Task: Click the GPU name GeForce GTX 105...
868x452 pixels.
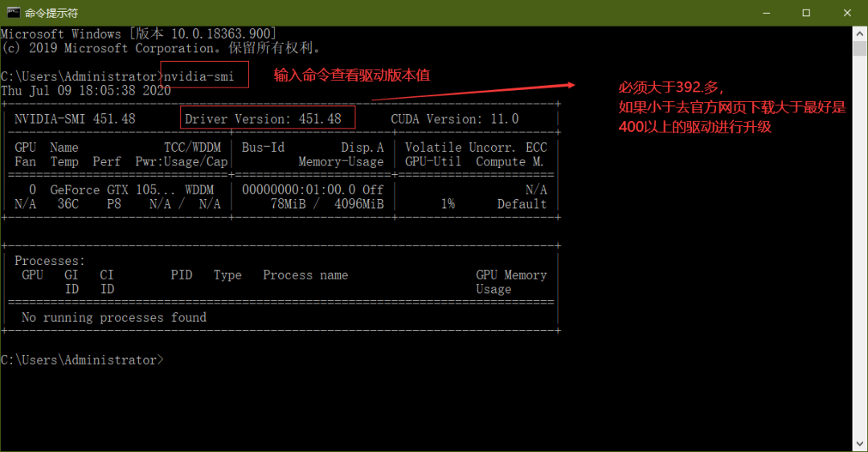Action: (113, 189)
